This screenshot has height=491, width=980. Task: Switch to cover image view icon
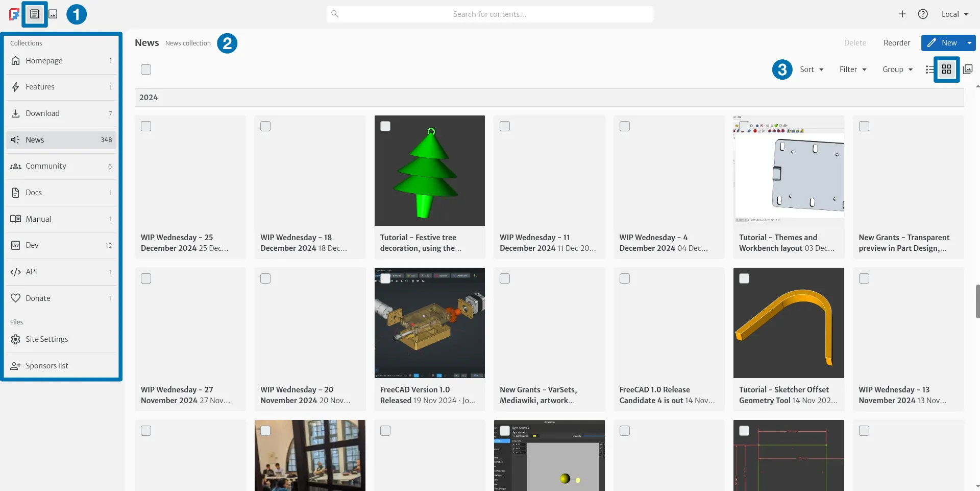tap(968, 69)
